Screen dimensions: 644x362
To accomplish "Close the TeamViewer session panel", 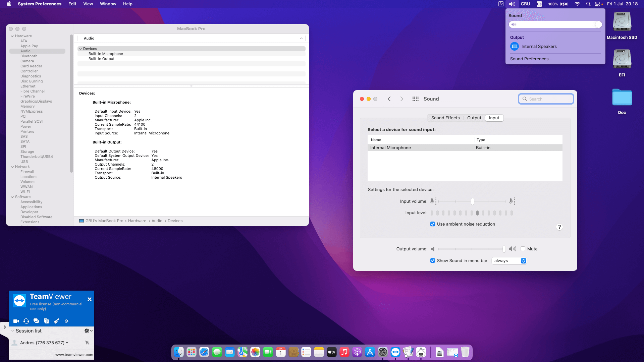I will (90, 299).
